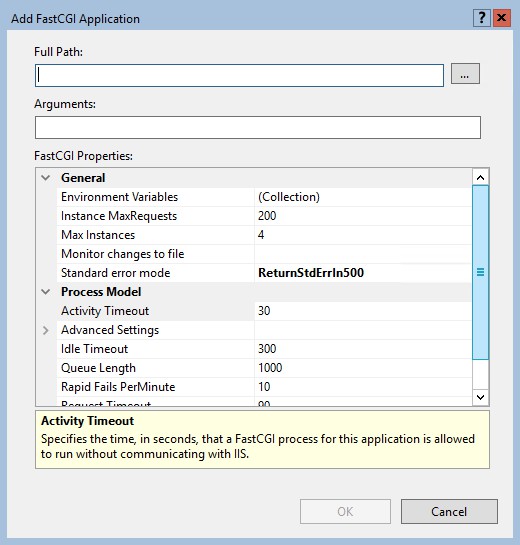Click the empty Monitor changes to file value
Viewport: 520px width, 545px height.
363,254
